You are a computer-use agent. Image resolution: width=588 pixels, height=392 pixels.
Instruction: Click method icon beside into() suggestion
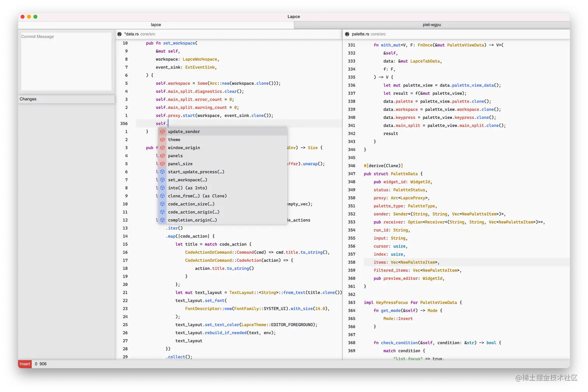tap(163, 188)
